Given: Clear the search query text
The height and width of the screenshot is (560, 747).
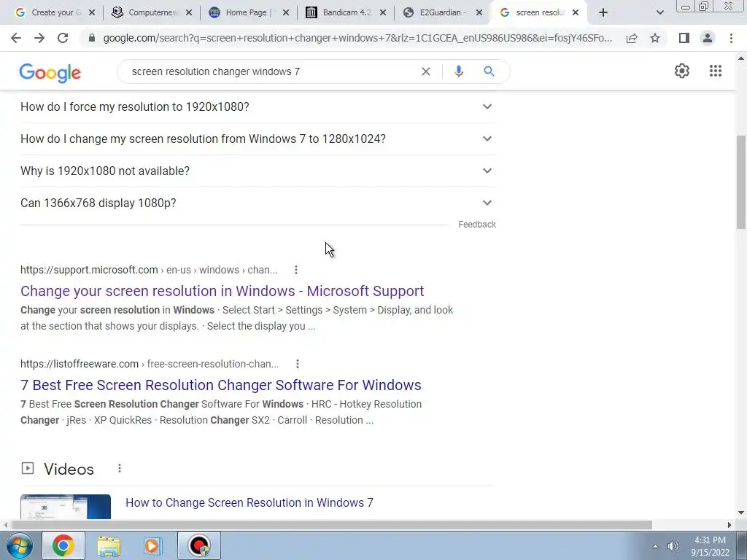Looking at the screenshot, I should tap(426, 71).
